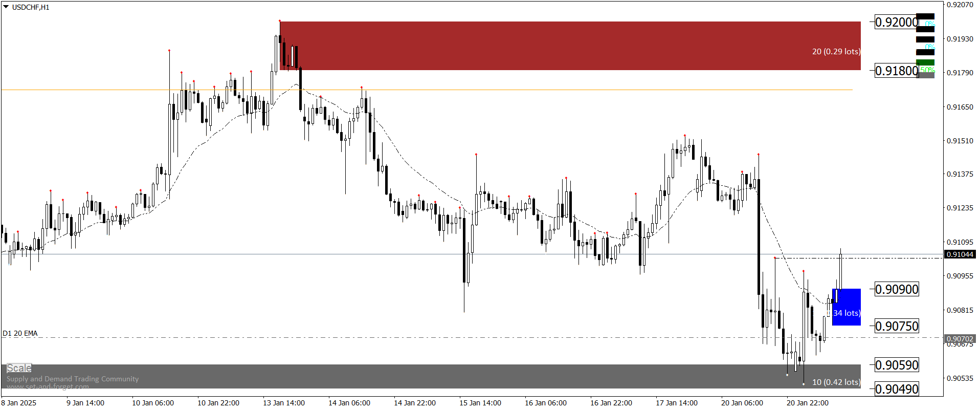Click the 0.90702 EMA price tag
The width and height of the screenshot is (980, 410).
tap(960, 339)
